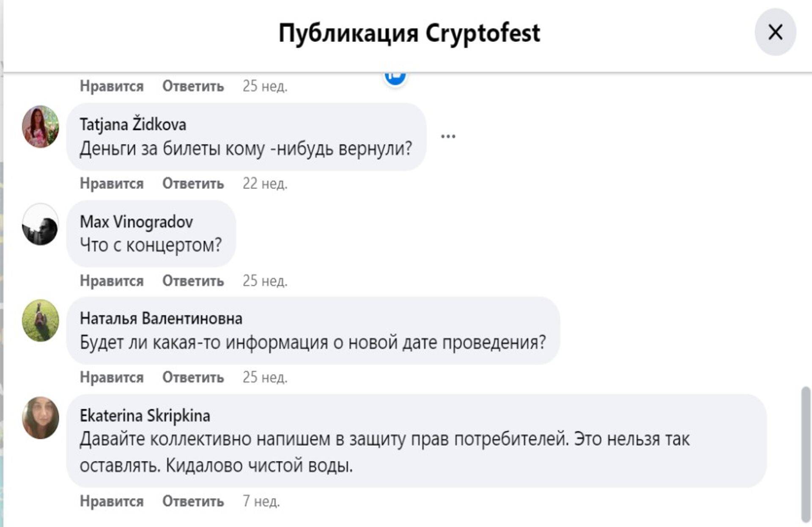Like Tatjana Židkova's comment
The width and height of the screenshot is (812, 527).
[112, 183]
